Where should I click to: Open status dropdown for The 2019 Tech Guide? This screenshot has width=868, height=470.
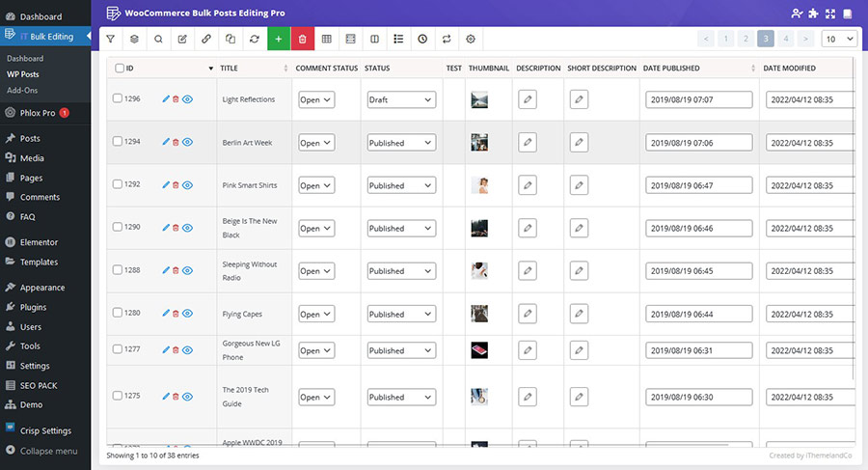click(x=401, y=397)
